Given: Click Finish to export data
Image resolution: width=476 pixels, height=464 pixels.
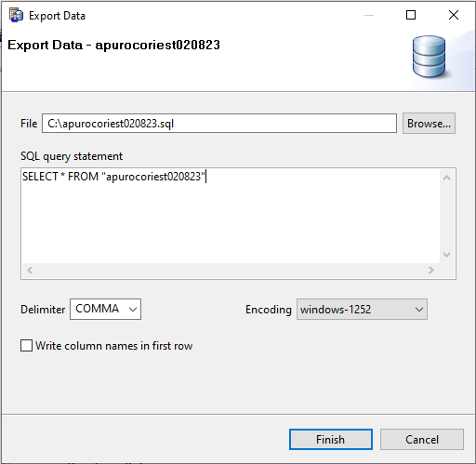Looking at the screenshot, I should (x=331, y=439).
